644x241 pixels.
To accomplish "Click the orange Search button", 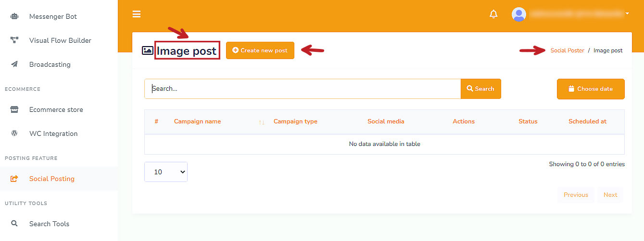I will (x=480, y=89).
